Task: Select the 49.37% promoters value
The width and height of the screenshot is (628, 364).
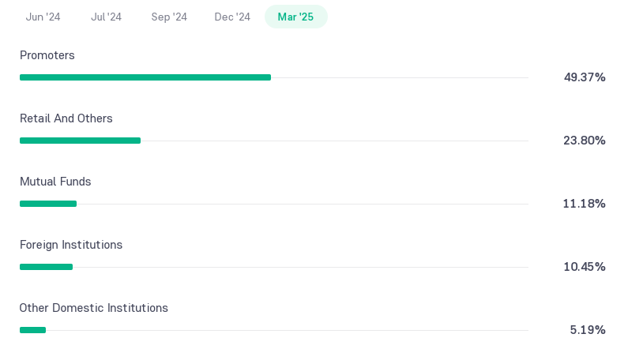Action: [585, 77]
